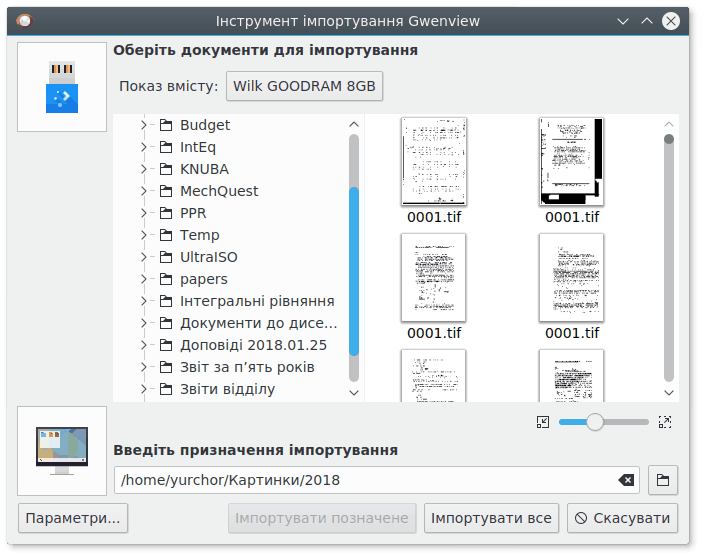This screenshot has height=557, width=702.
Task: Open the Wilk GOODRAM 8GB device selector
Action: click(304, 87)
